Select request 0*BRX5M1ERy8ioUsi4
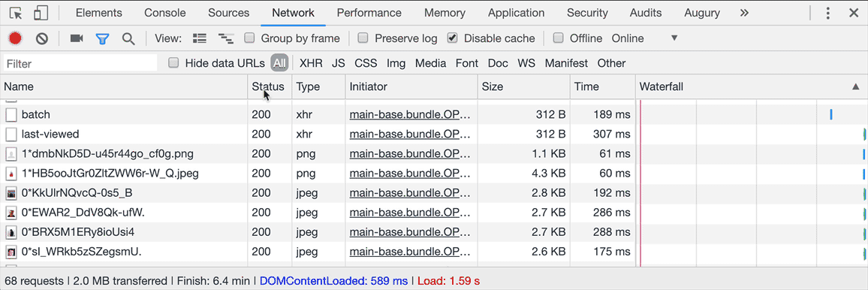This screenshot has width=868, height=290. coord(434,232)
